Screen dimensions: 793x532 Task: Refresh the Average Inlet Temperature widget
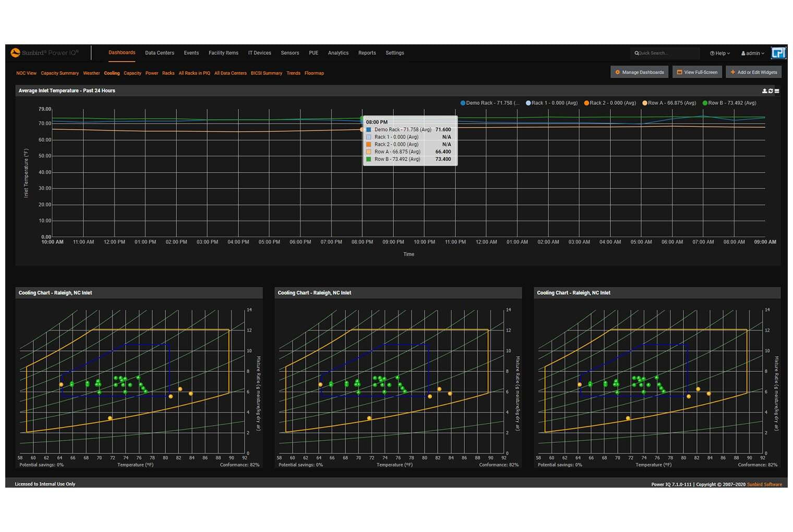pos(771,91)
